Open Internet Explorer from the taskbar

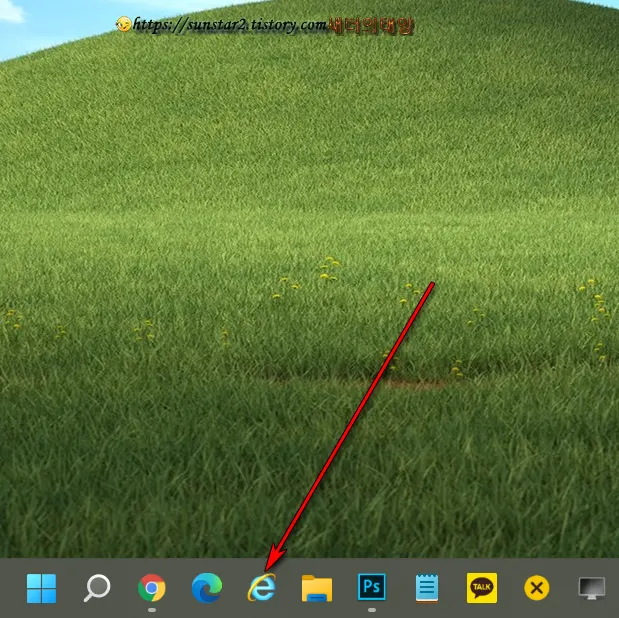click(x=262, y=588)
